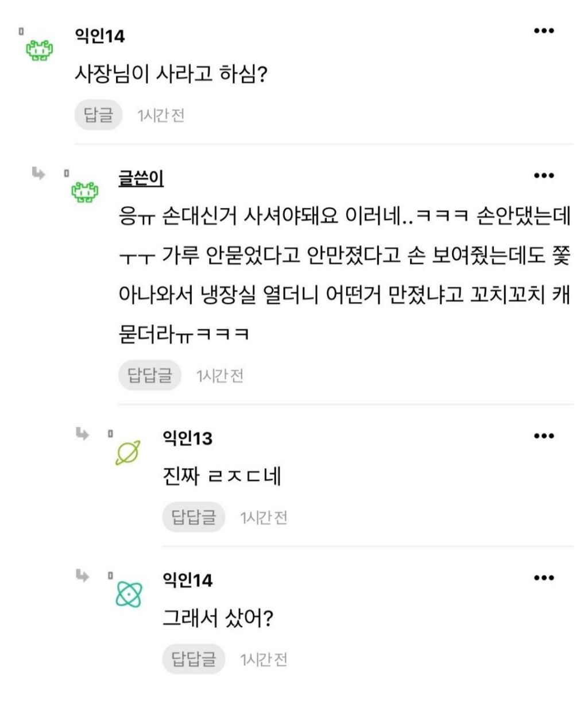Screen dimensions: 588x709
Task: Open more options for "그래서 샀어?" reply
Action: tap(543, 578)
